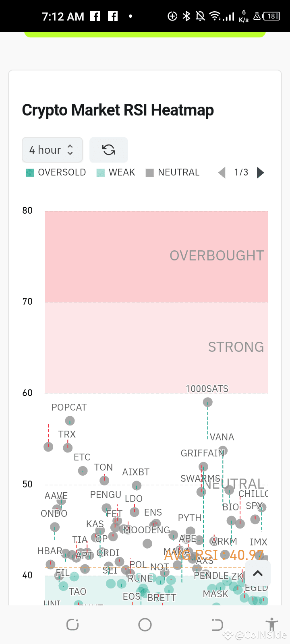Viewport: 290px width, 644px height.
Task: Click the refresh icon to reload the heatmap
Action: pos(108,150)
